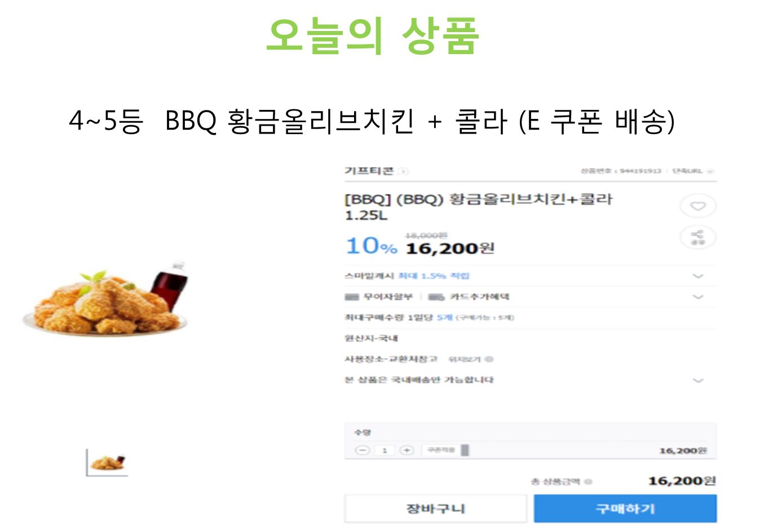Select the small chicken product thumbnail
This screenshot has width=764, height=532.
click(x=107, y=463)
